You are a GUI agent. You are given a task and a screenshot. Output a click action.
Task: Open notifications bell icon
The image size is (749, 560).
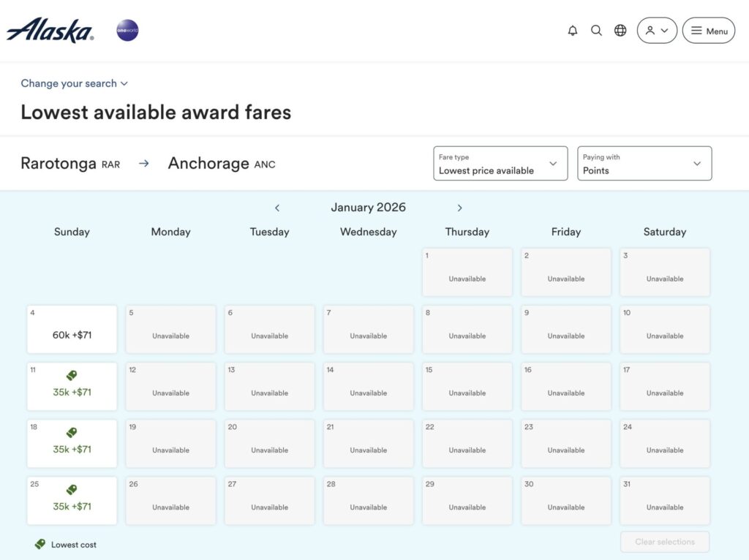pos(573,31)
